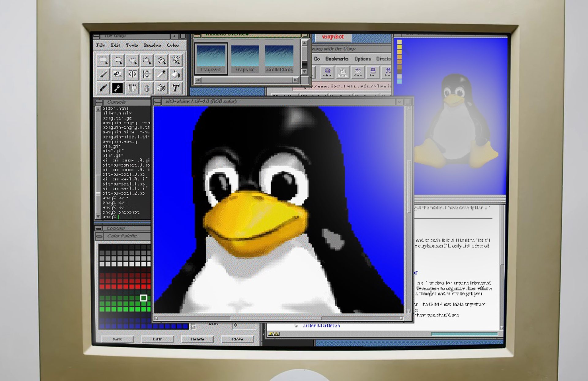This screenshot has width=588, height=381.
Task: Click the Close button in Color Palette
Action: point(237,339)
